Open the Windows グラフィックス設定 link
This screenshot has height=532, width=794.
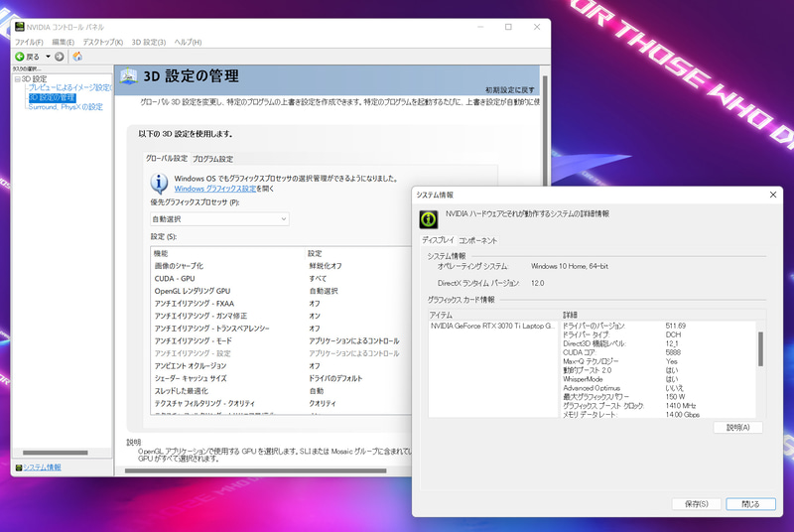tap(215, 189)
